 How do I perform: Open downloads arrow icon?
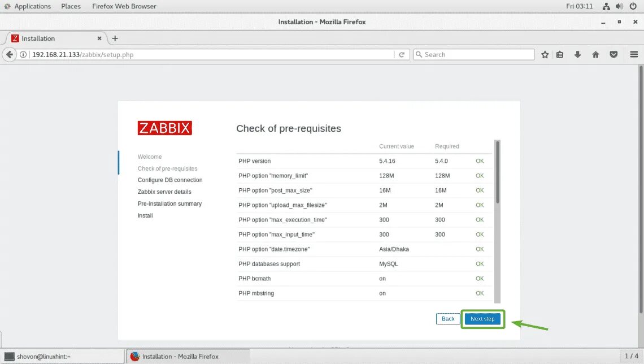pos(577,55)
